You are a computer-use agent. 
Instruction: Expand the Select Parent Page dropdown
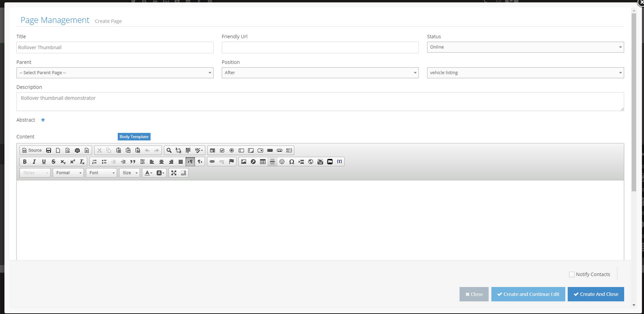115,73
